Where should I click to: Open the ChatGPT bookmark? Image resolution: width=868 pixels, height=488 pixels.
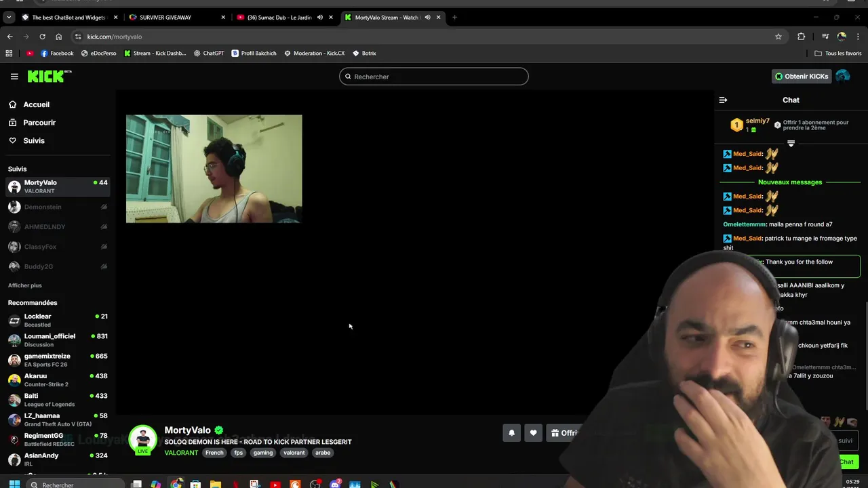[209, 53]
